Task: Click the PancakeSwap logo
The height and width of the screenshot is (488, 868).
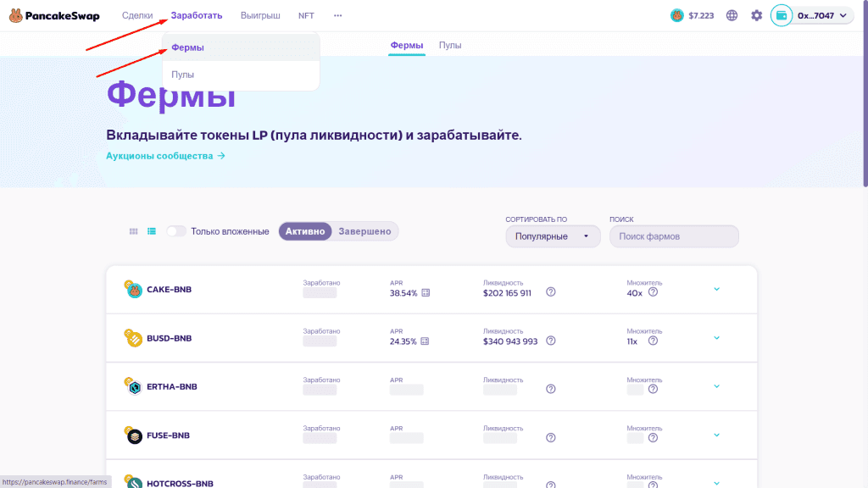Action: (x=54, y=15)
